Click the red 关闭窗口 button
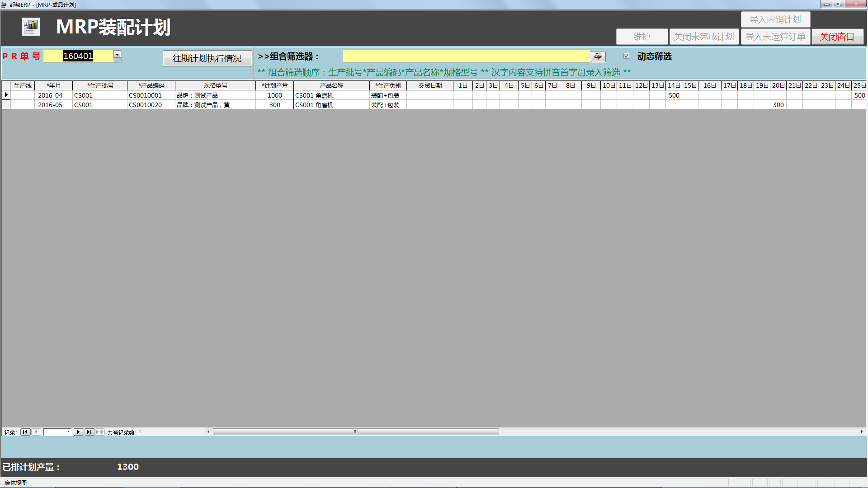The height and width of the screenshot is (488, 868). 837,37
